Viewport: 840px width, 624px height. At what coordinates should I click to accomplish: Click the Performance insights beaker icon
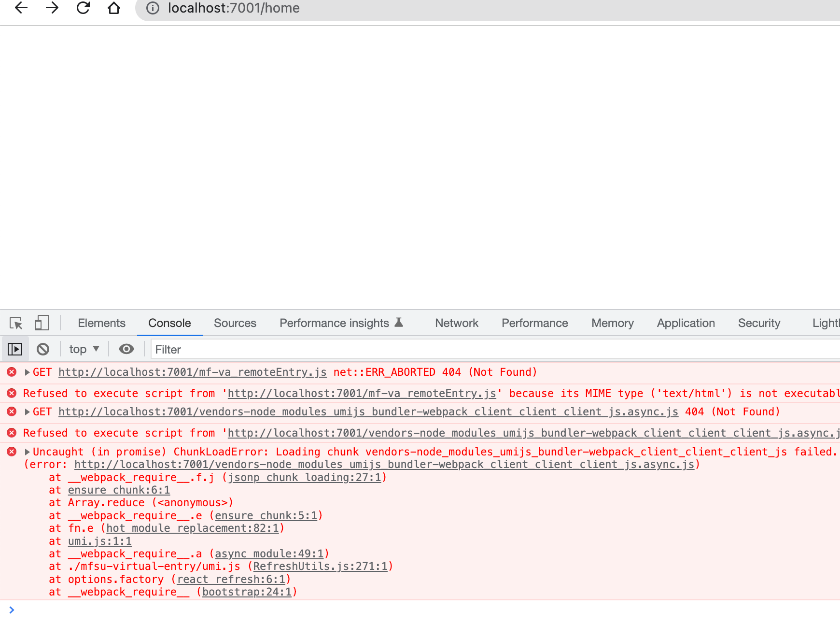tap(398, 323)
